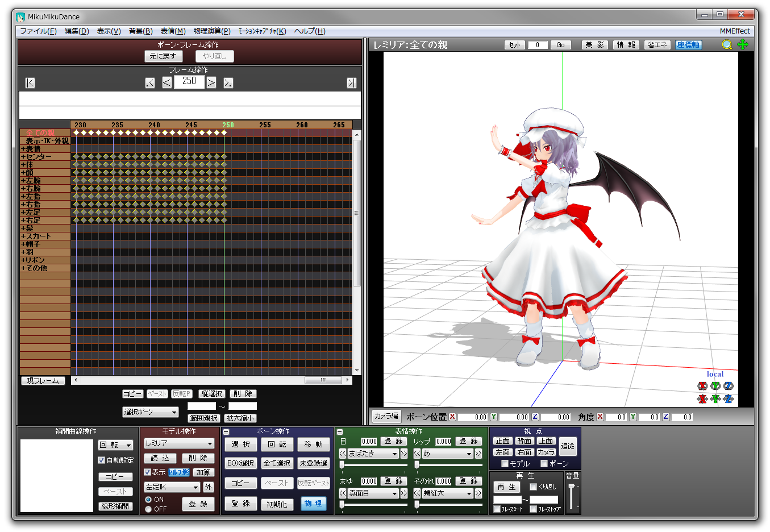
Task: Enable the ボーン view follow checkbox
Action: click(x=544, y=464)
